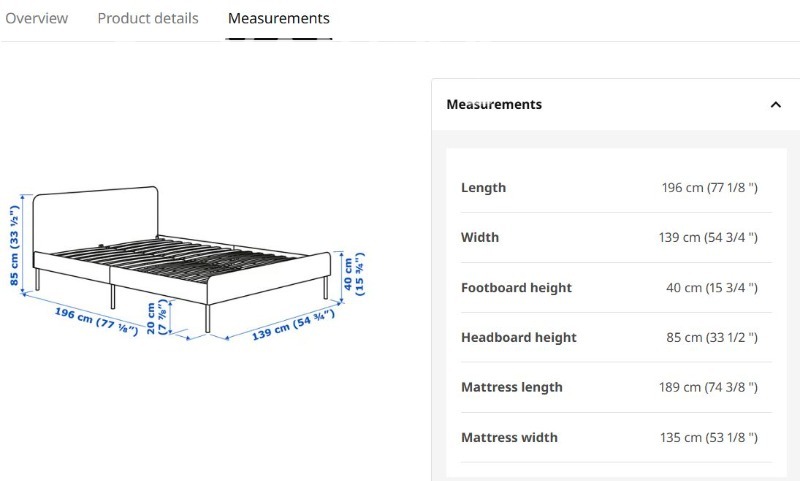
Task: Click the Footboard height row
Action: pos(616,288)
